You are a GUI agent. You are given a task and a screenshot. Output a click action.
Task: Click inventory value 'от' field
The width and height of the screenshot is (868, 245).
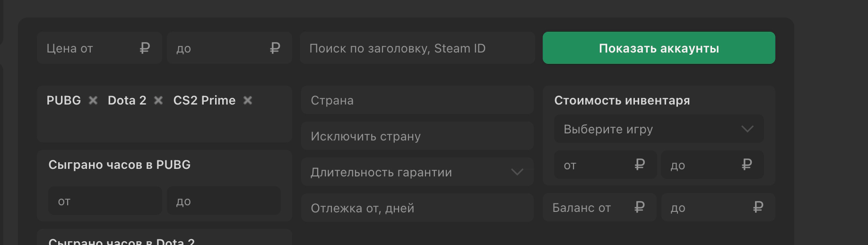pos(596,165)
